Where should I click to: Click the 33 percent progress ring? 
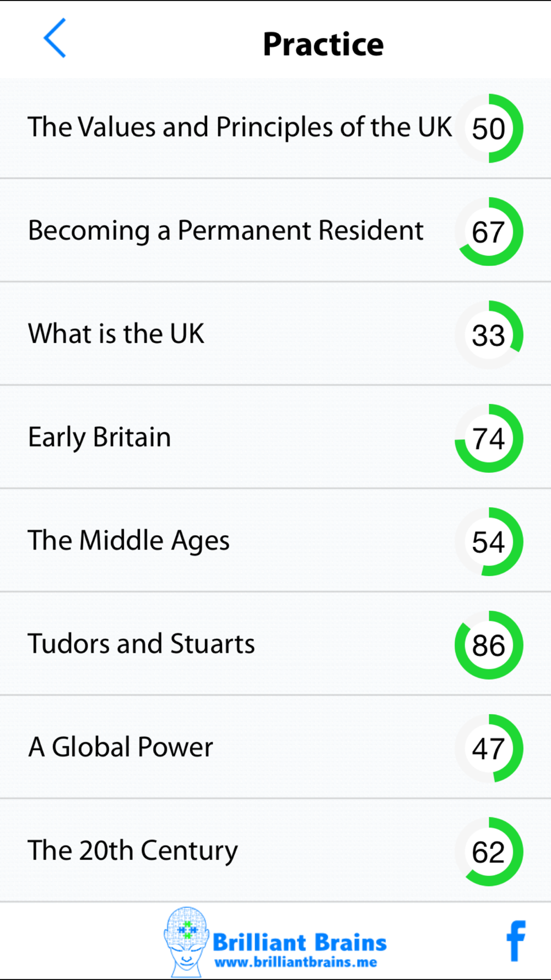coord(489,335)
